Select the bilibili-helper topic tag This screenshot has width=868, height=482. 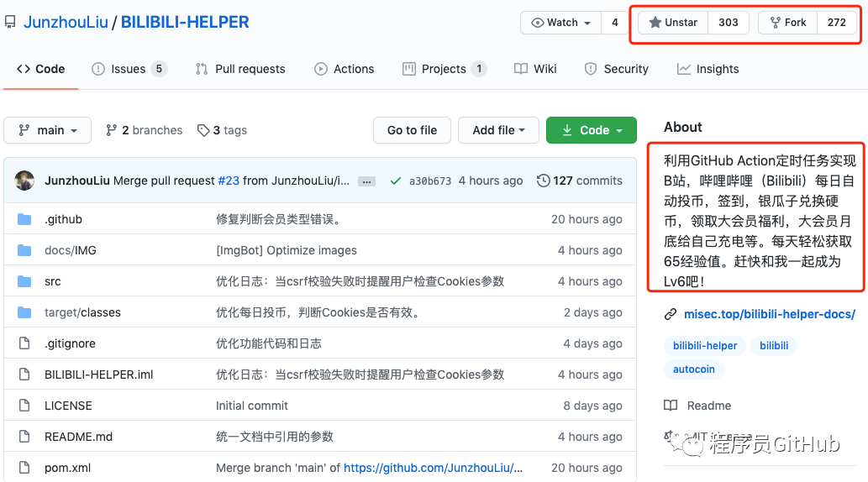(x=705, y=346)
